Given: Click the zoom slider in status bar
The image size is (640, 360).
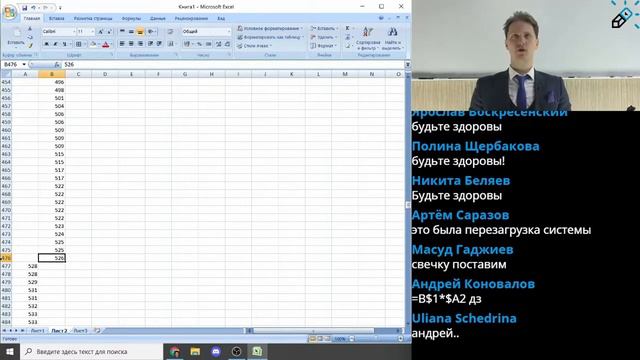Looking at the screenshot, I should pyautogui.click(x=376, y=339).
